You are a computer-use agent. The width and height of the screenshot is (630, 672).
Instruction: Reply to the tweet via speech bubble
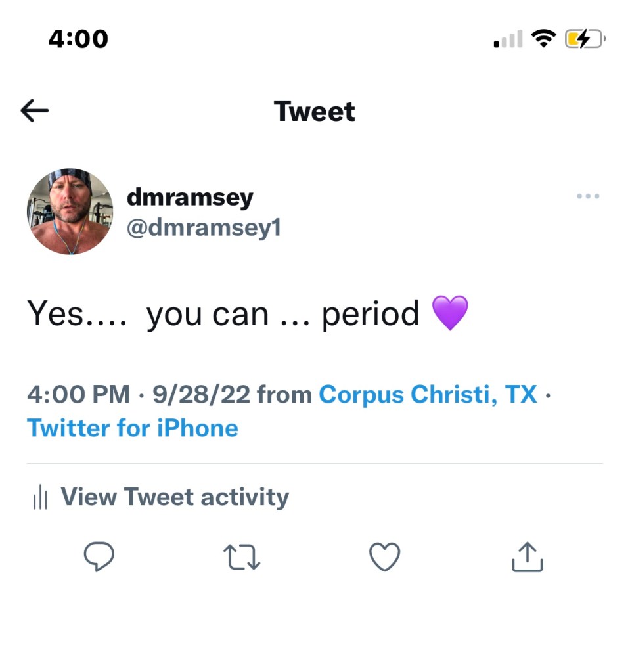pyautogui.click(x=99, y=557)
